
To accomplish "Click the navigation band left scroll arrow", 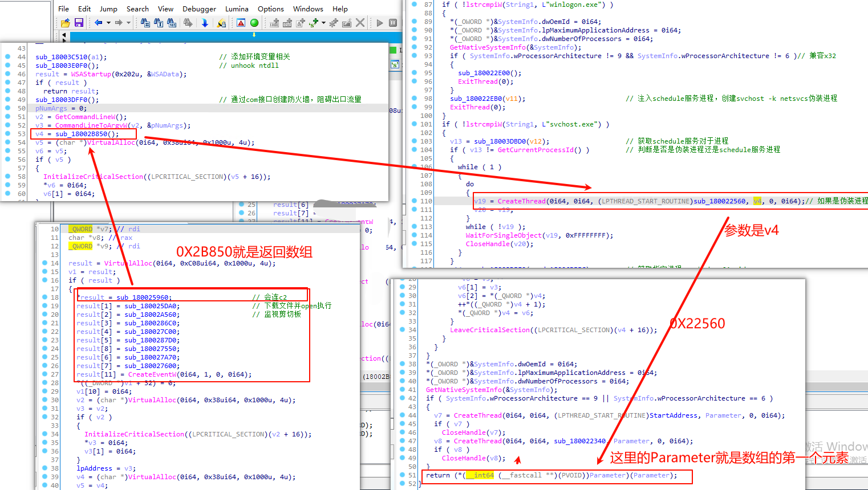I will point(64,35).
